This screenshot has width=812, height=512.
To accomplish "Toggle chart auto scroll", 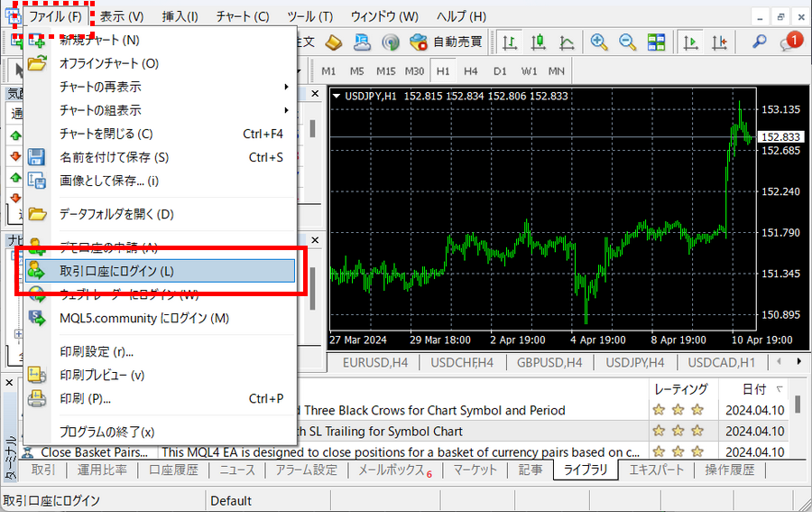I will point(690,42).
